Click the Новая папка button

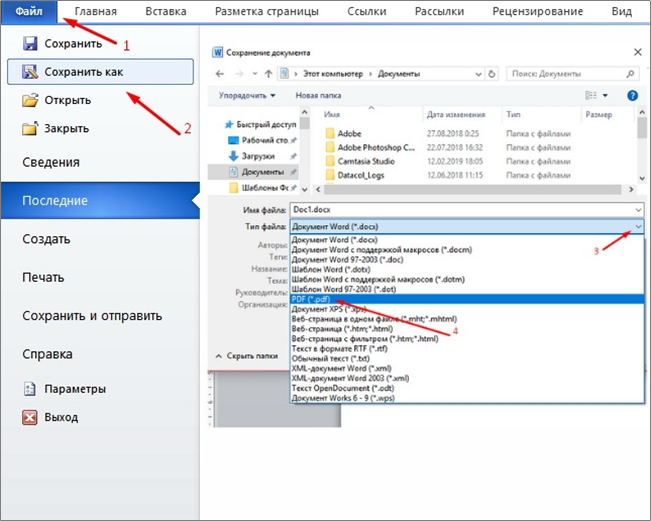point(318,95)
